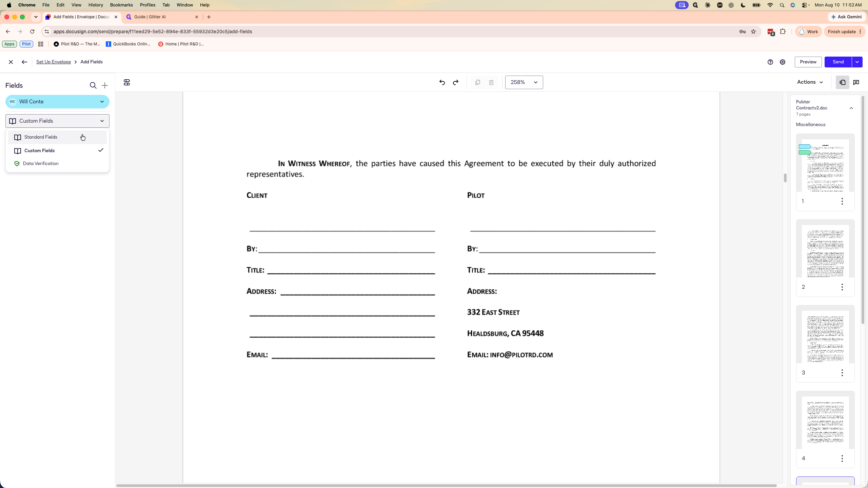The height and width of the screenshot is (488, 868).
Task: Open the help question mark icon
Action: pos(770,62)
